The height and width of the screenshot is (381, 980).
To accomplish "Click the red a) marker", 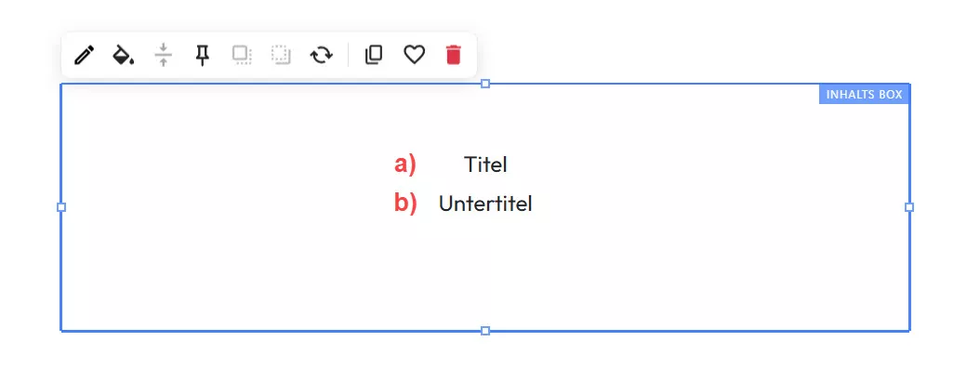I will click(x=405, y=164).
